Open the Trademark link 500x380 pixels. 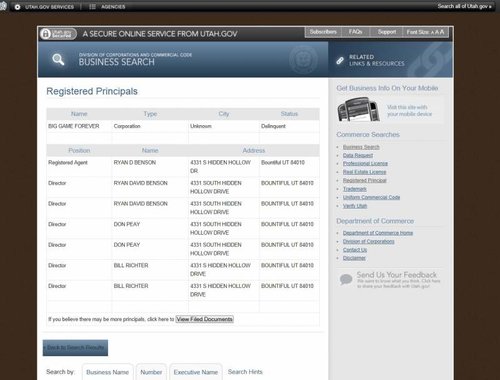click(x=355, y=189)
